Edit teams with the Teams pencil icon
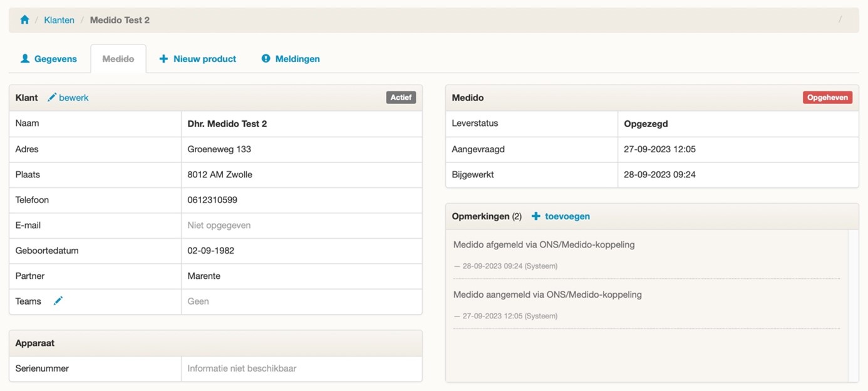868x391 pixels. point(58,301)
